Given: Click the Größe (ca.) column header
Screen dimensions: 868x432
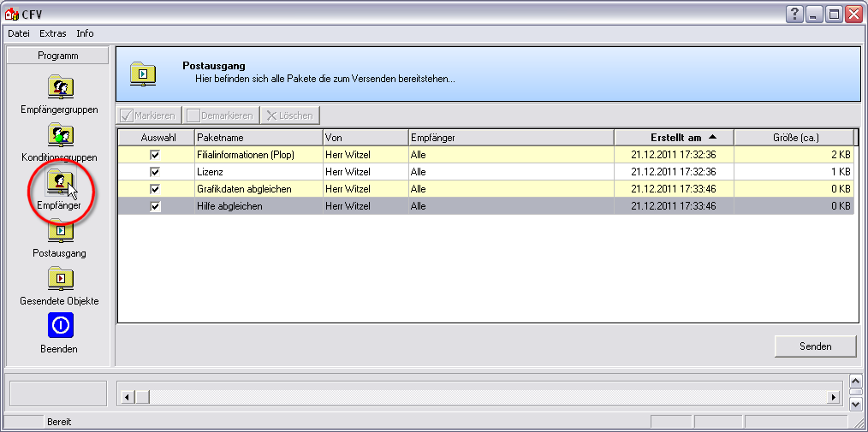Looking at the screenshot, I should 794,138.
